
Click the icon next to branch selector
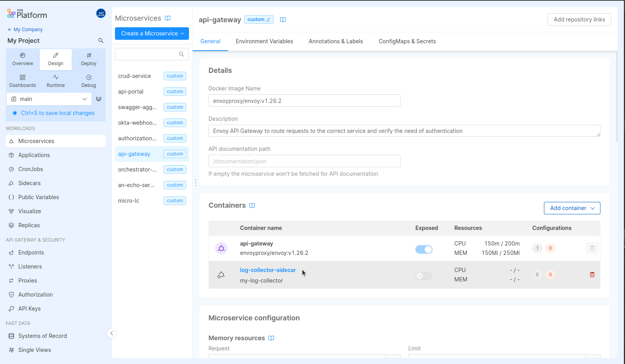point(99,99)
